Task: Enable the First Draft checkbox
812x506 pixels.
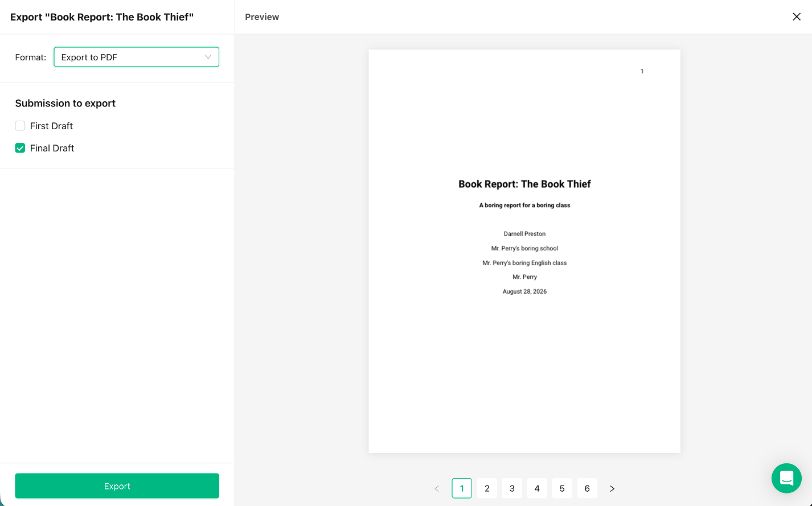Action: coord(20,126)
